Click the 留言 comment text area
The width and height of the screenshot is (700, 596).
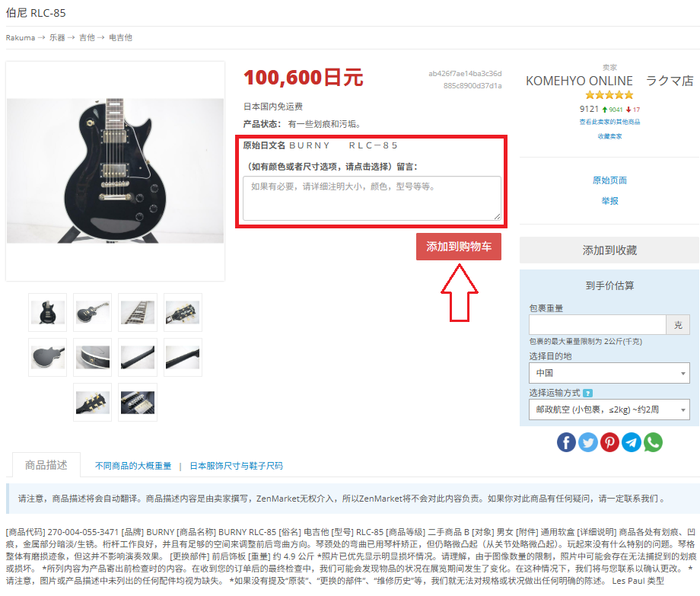coord(372,198)
